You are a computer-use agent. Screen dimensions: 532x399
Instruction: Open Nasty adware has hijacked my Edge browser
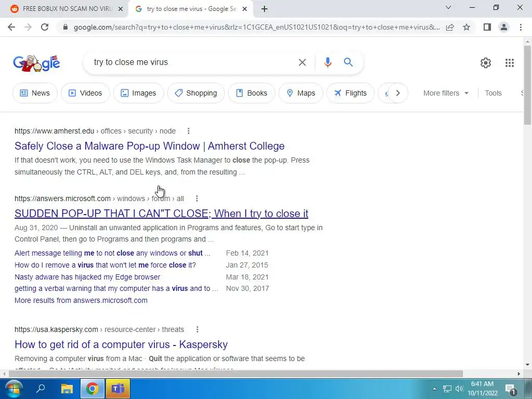click(x=87, y=277)
